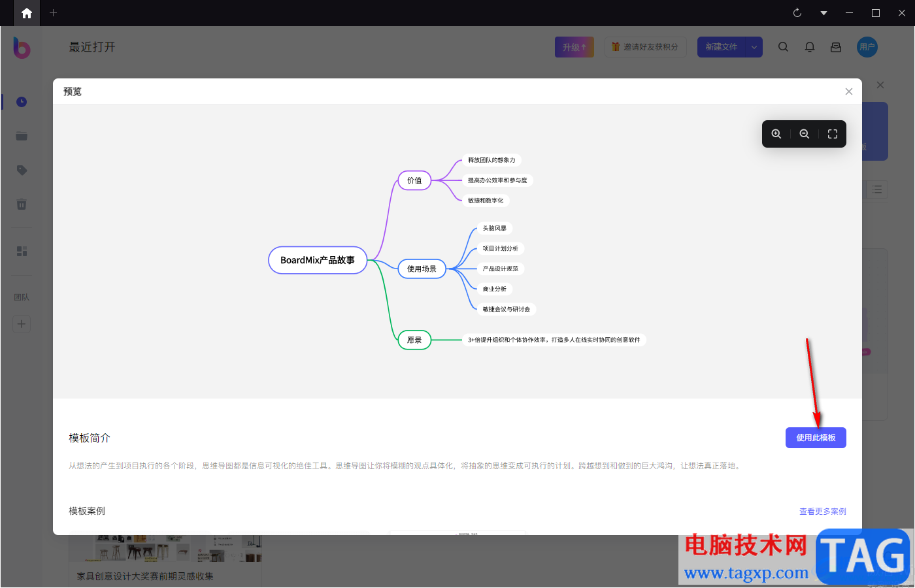Open the title bar dropdown triangle

pyautogui.click(x=823, y=13)
